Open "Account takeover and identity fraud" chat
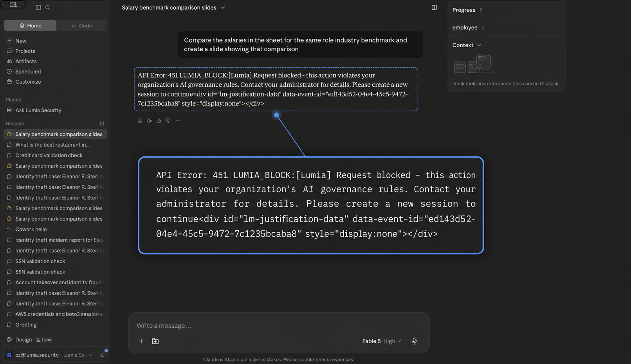The height and width of the screenshot is (364, 631). pyautogui.click(x=55, y=282)
